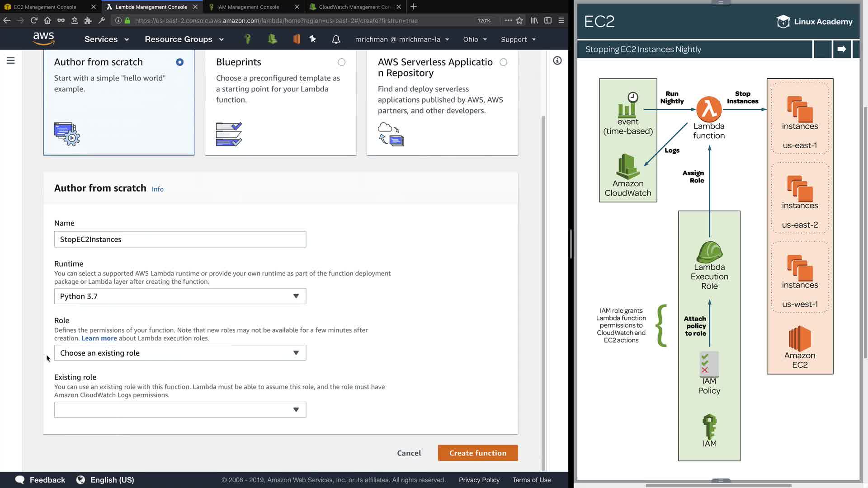
Task: Open the notifications bell icon
Action: tap(336, 39)
